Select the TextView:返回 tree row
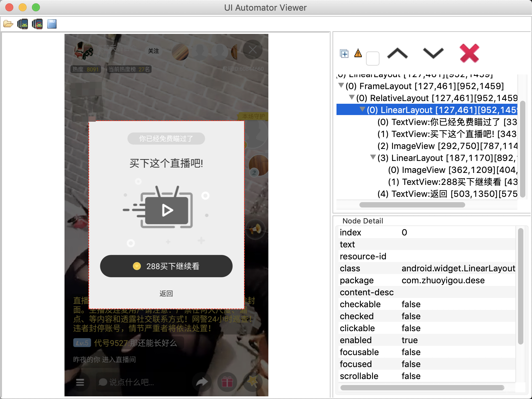The image size is (532, 399). click(x=447, y=194)
